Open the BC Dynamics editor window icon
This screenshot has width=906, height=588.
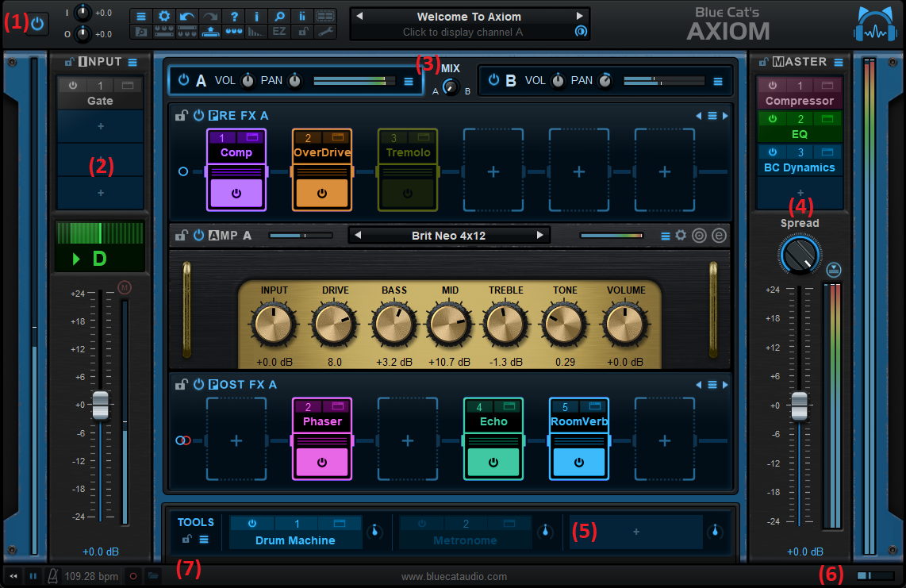click(827, 152)
